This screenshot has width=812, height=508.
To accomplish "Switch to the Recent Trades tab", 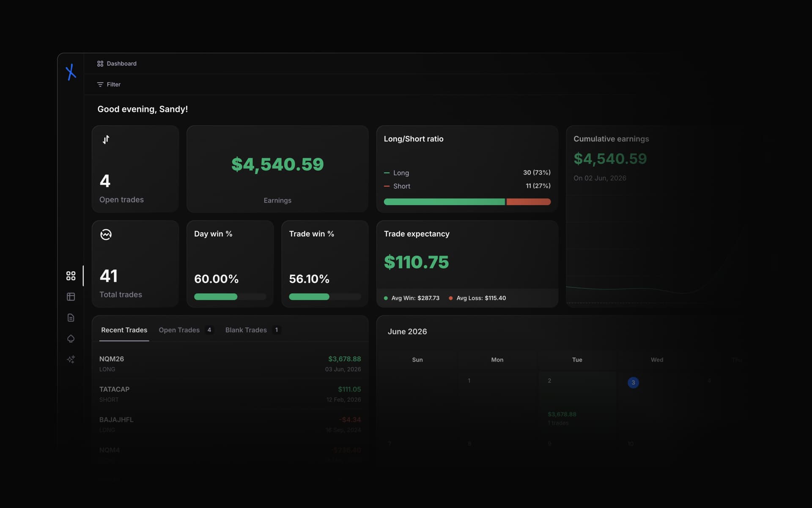I will [124, 330].
